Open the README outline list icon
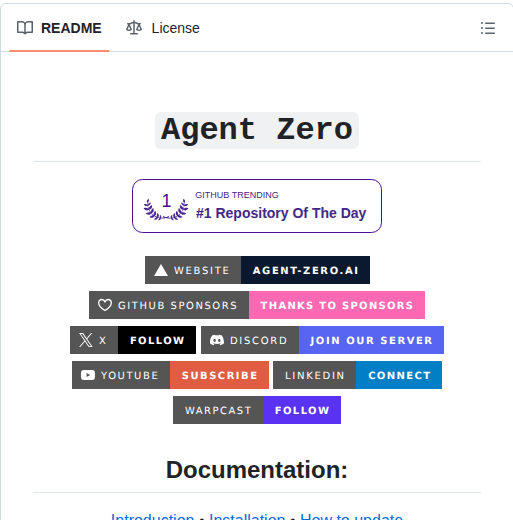Image resolution: width=513 pixels, height=520 pixels. 488,28
